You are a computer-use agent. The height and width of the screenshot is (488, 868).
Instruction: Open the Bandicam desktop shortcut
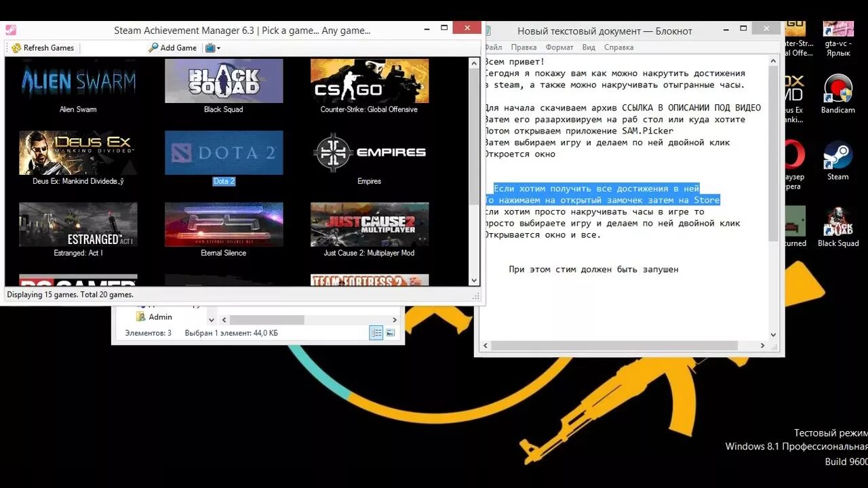838,94
